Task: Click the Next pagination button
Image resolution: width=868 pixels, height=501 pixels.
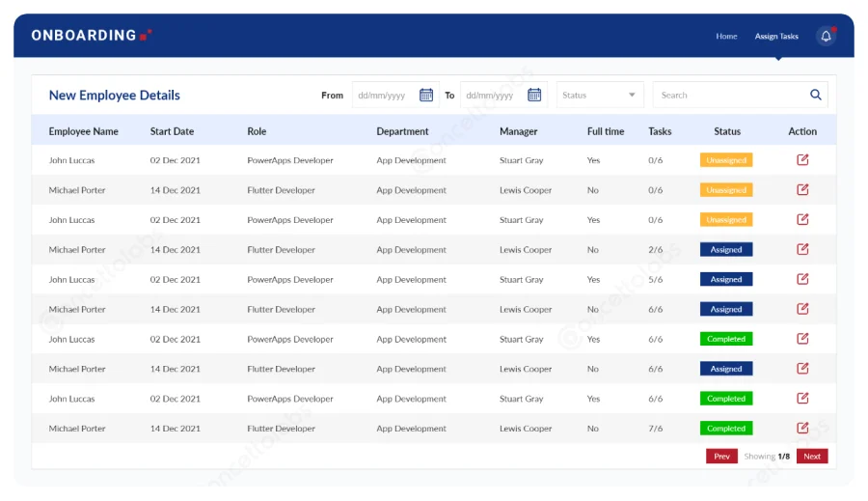Action: point(812,457)
